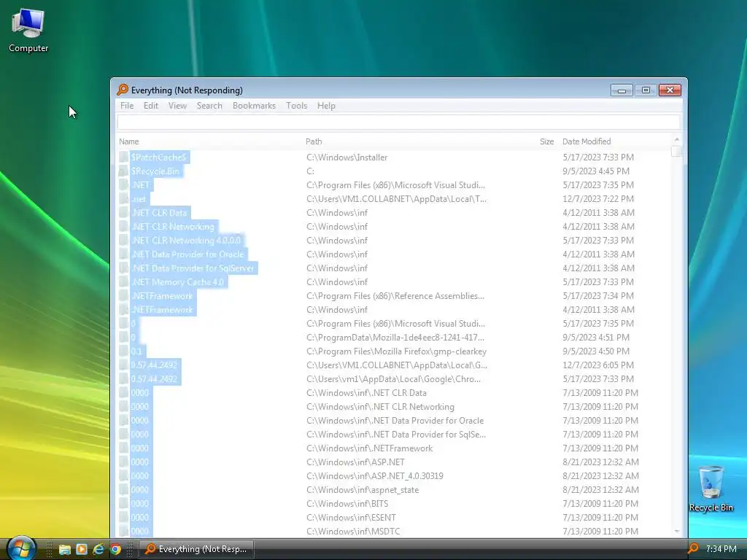
Task: Open the Help menu
Action: click(x=326, y=106)
